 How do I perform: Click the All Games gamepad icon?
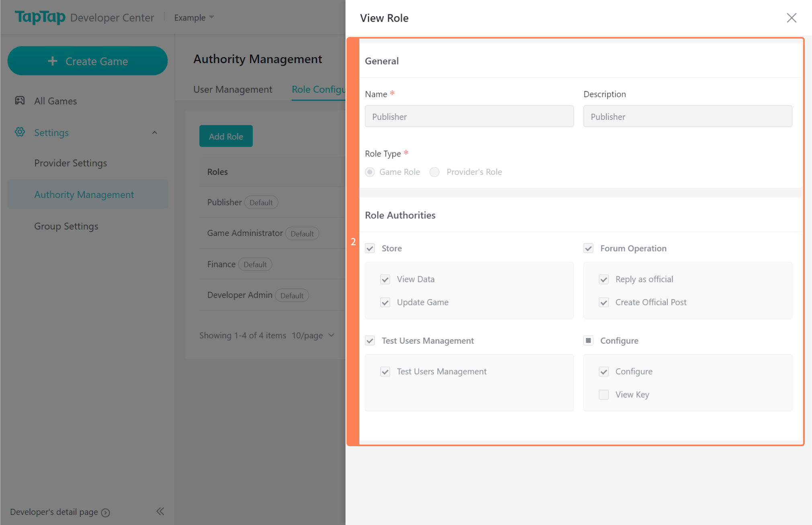point(20,100)
